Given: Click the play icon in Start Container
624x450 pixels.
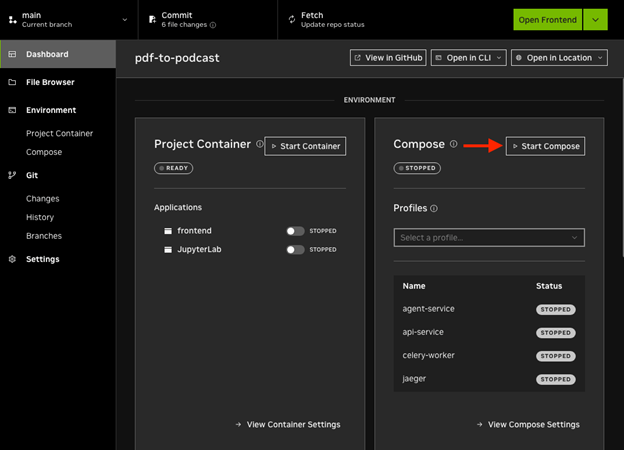Looking at the screenshot, I should pos(274,146).
